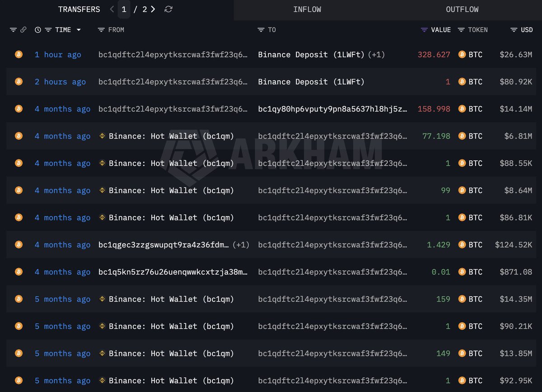Click the total pages number 2
Viewport: 542px width, 392px height.
[x=145, y=9]
